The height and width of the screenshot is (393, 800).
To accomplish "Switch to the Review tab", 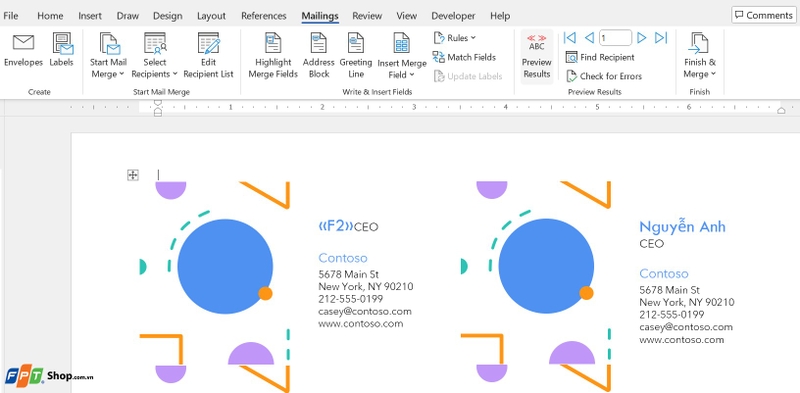I will (367, 16).
